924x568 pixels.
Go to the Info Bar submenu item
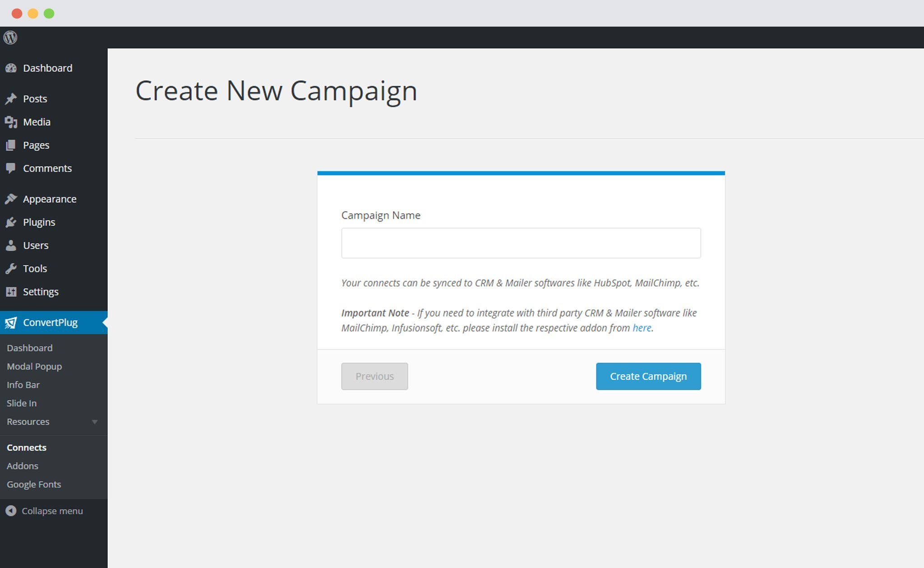(x=23, y=385)
